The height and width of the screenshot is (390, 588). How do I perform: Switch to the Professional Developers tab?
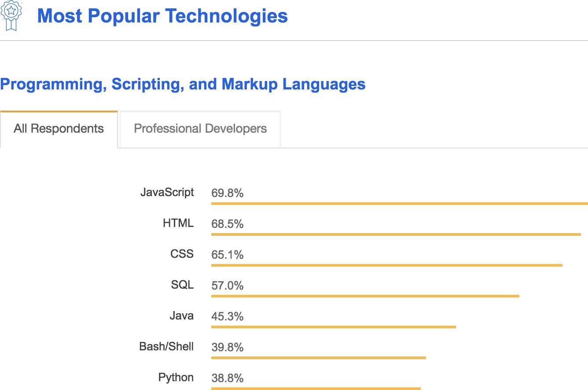(x=200, y=129)
